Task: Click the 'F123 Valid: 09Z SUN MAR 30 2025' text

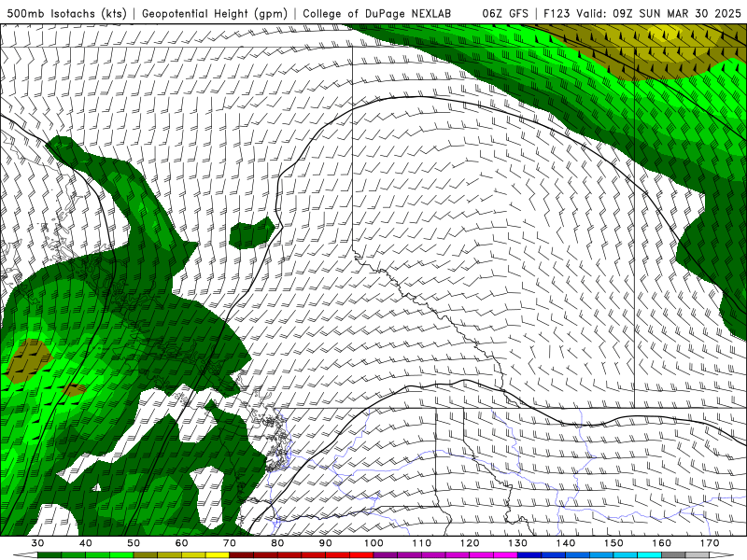Action: coord(642,13)
